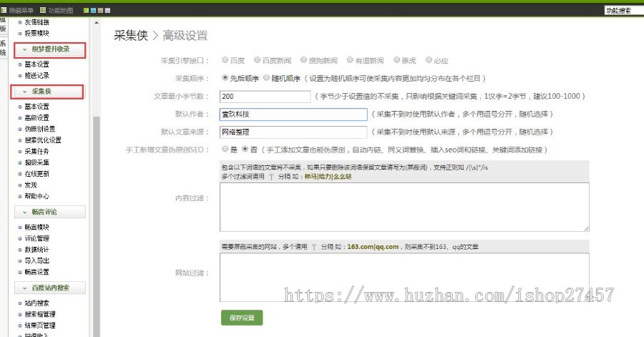Click the minimum byte count field (200)
This screenshot has width=644, height=337.
[265, 97]
